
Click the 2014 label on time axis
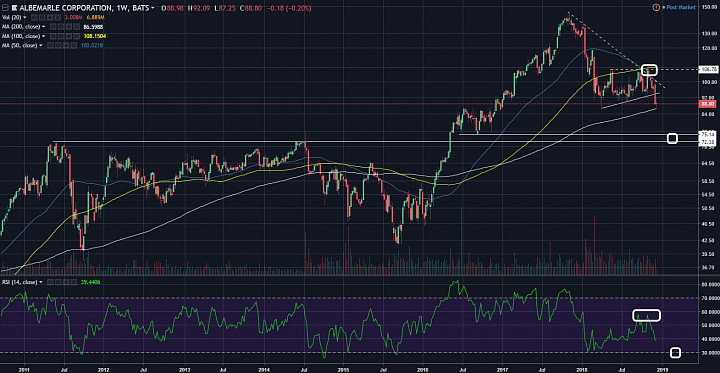coord(264,368)
